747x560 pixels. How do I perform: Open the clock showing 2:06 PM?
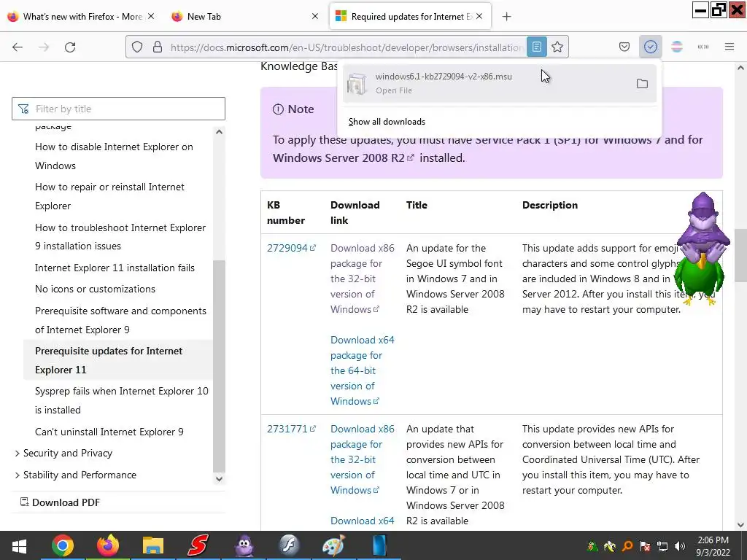coord(713,545)
